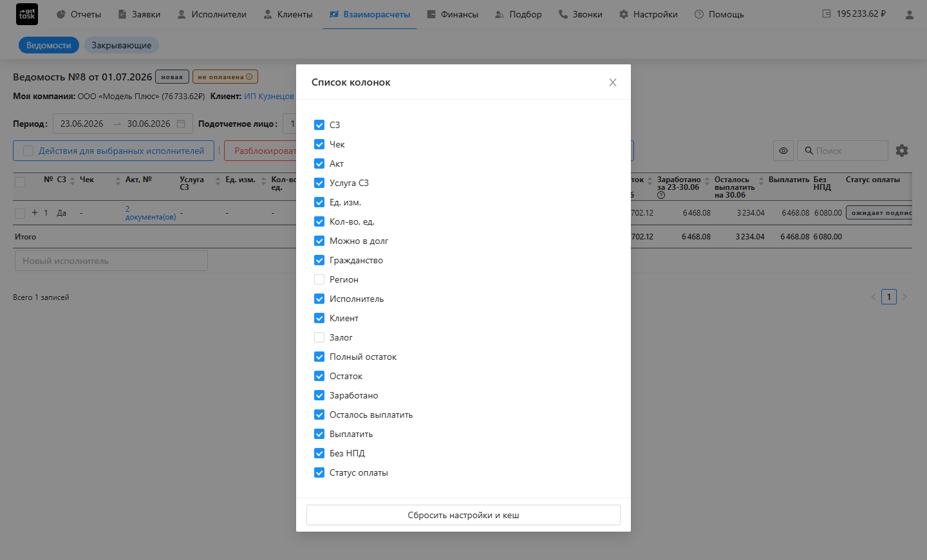Click Заработано help question icon
Viewport: 927px width, 560px height.
coord(661,195)
